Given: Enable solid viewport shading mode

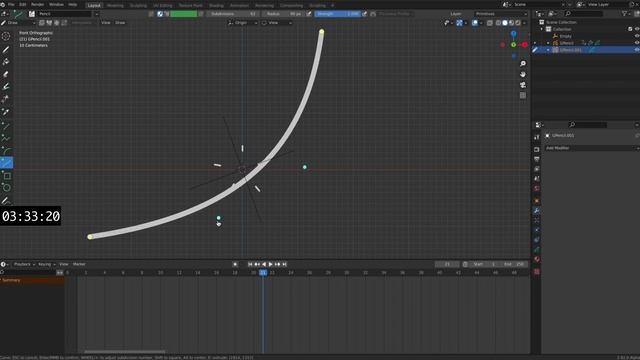Looking at the screenshot, I should 505,23.
